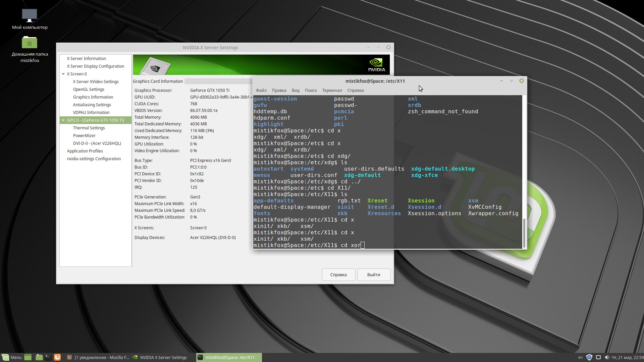The image size is (644, 362).
Task: Launch file manager from panel folder icon
Action: (39, 357)
